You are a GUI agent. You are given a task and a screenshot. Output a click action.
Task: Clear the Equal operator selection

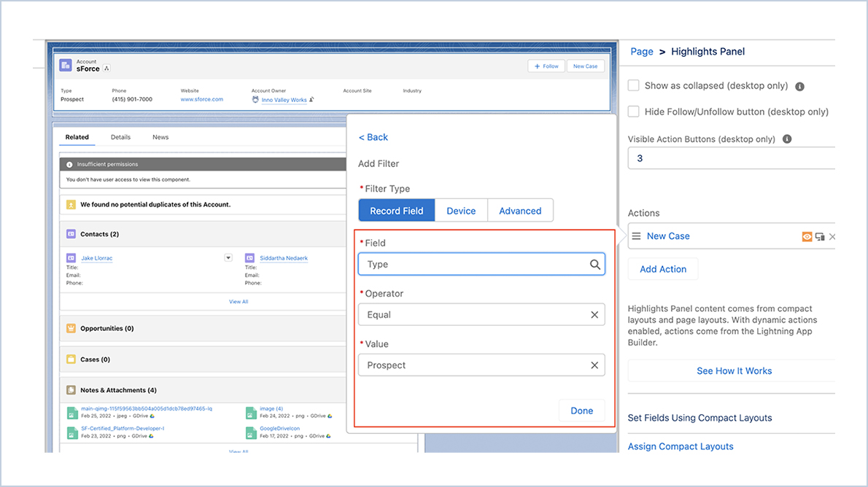595,314
